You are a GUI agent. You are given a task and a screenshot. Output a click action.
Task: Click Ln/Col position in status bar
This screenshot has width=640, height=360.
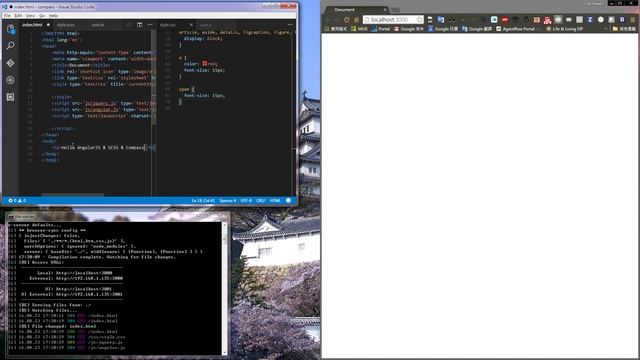click(x=203, y=200)
